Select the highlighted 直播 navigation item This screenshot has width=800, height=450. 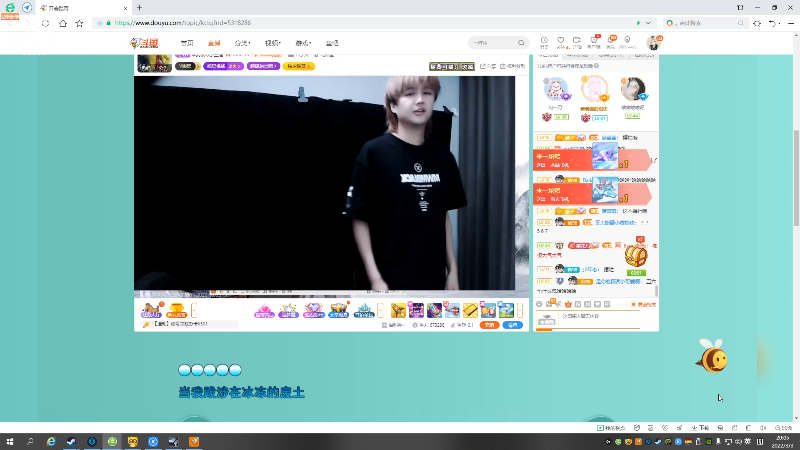(x=214, y=43)
